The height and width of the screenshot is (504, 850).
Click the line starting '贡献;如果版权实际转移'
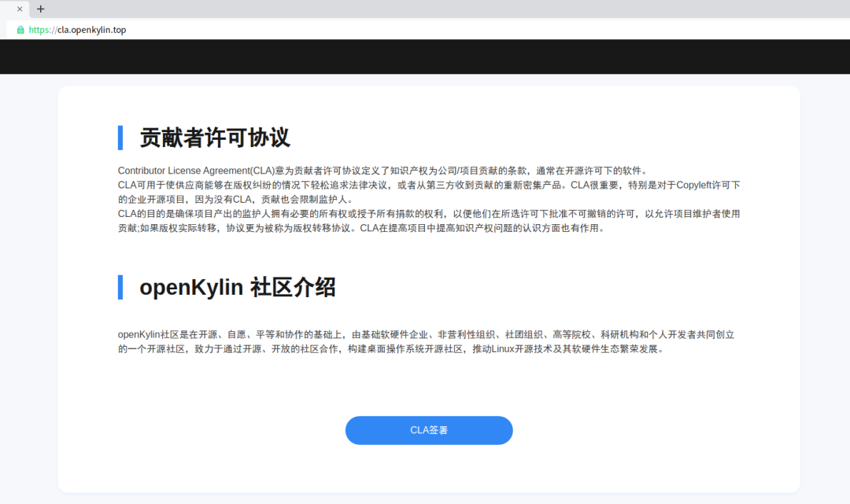click(363, 228)
